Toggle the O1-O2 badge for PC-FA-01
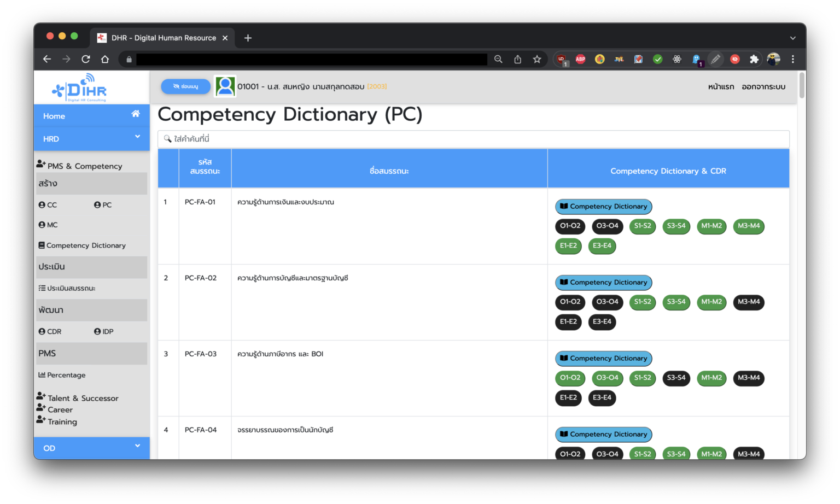This screenshot has width=840, height=504. click(570, 226)
